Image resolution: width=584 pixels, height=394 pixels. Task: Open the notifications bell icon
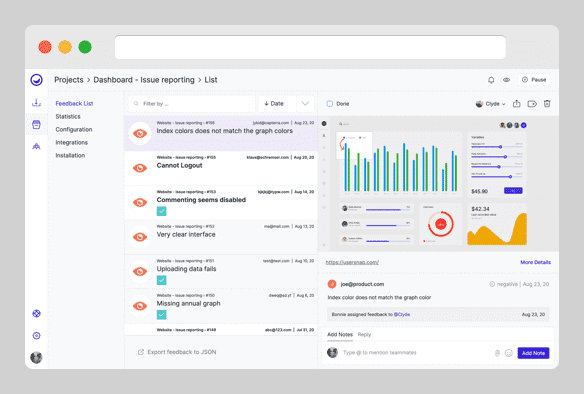coord(491,80)
